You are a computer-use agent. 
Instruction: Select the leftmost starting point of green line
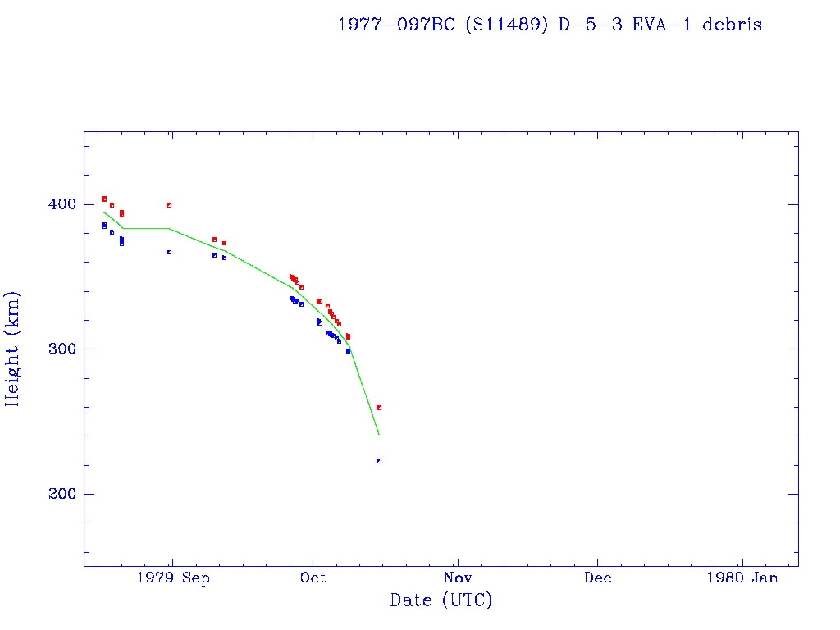(104, 212)
